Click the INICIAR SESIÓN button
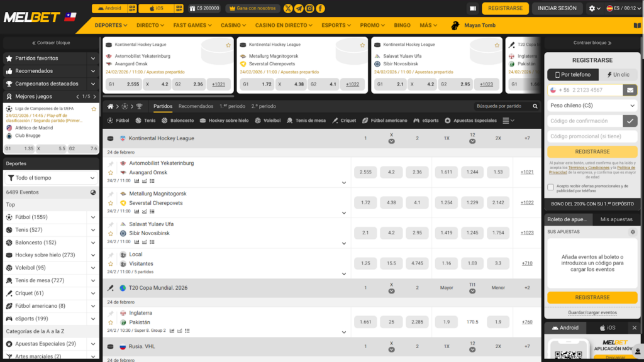 coord(557,8)
